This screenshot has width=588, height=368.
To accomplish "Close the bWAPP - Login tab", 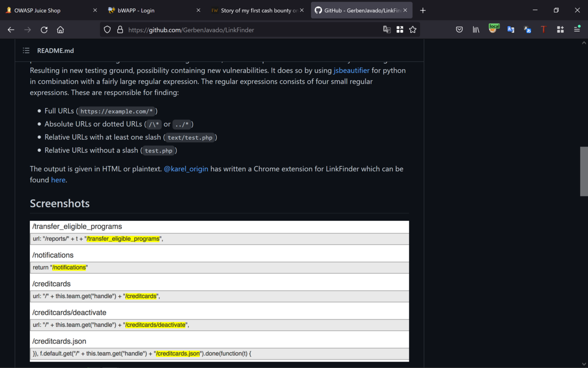I will tap(198, 10).
